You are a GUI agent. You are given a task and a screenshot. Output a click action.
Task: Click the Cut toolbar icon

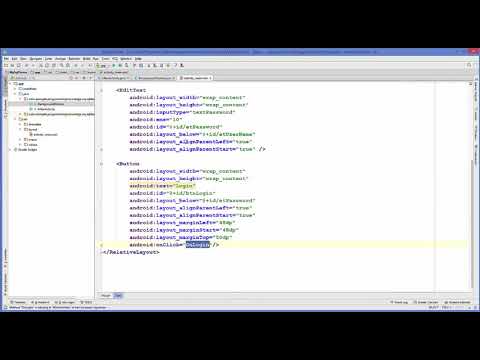pyautogui.click(x=41, y=66)
